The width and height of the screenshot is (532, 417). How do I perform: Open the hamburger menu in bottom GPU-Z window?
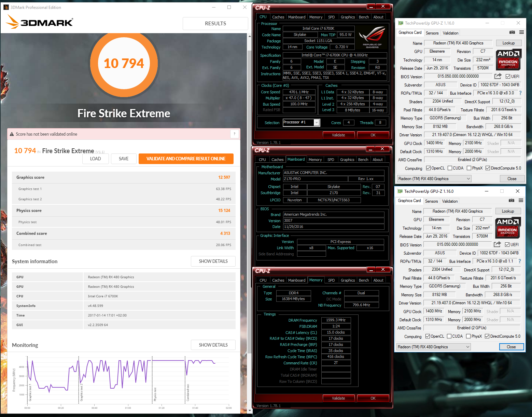tap(521, 201)
